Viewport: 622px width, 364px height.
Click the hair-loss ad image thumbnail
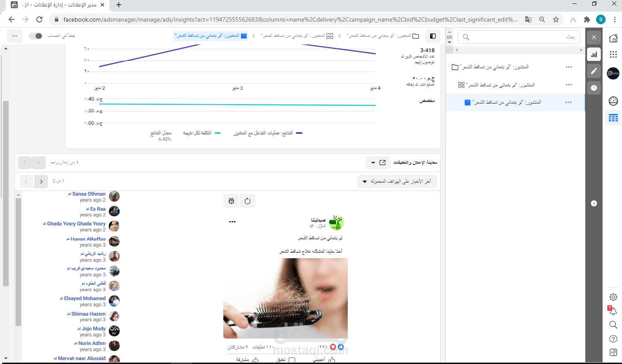pyautogui.click(x=286, y=298)
